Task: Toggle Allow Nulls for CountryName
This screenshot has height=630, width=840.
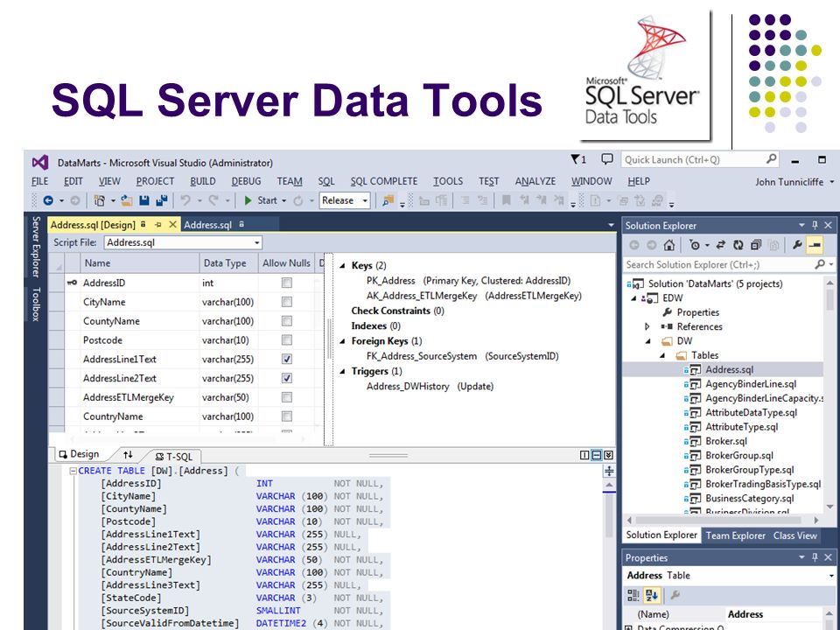Action: tap(287, 416)
